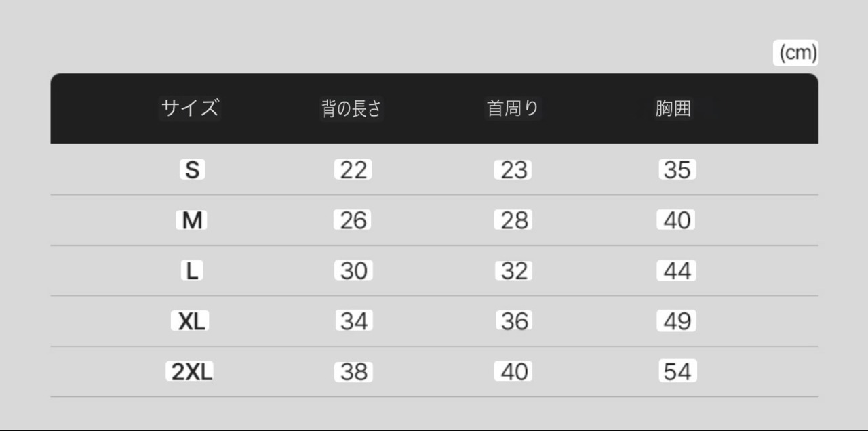The image size is (868, 431).
Task: Click the M size row label
Action: [193, 220]
